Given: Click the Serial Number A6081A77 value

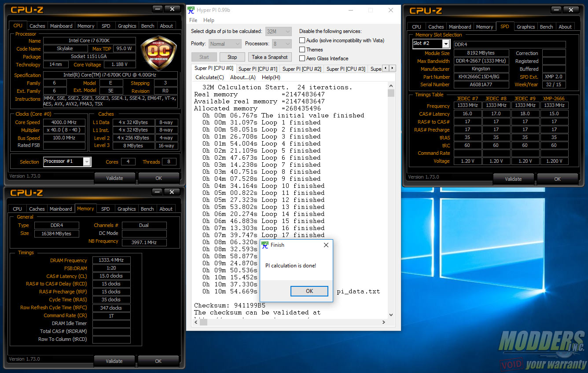Looking at the screenshot, I should pyautogui.click(x=481, y=84).
